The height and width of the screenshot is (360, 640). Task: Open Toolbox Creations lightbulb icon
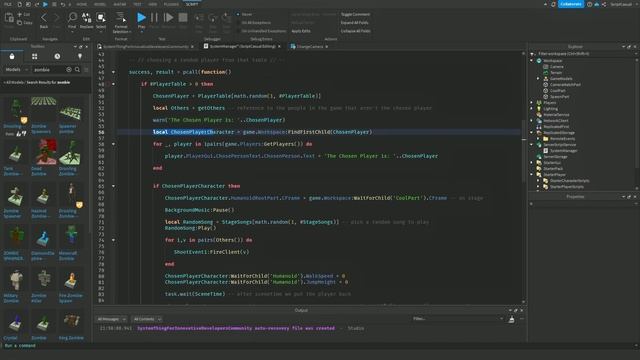(80, 56)
